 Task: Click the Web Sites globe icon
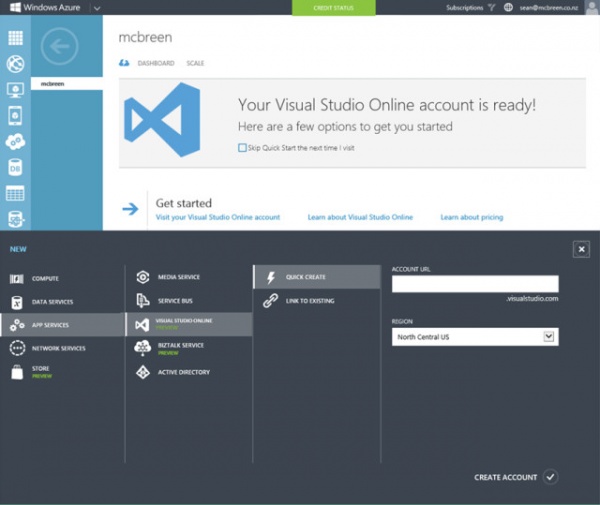(x=15, y=64)
